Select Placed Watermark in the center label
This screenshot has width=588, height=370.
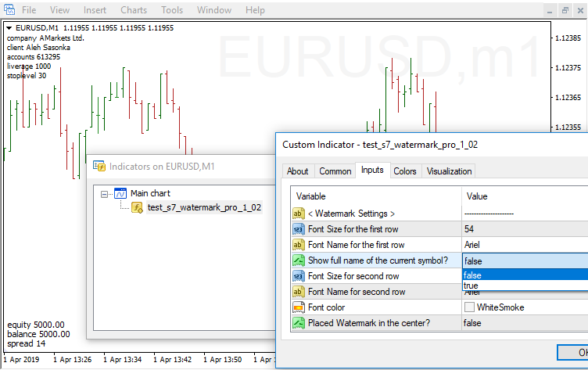click(x=369, y=323)
